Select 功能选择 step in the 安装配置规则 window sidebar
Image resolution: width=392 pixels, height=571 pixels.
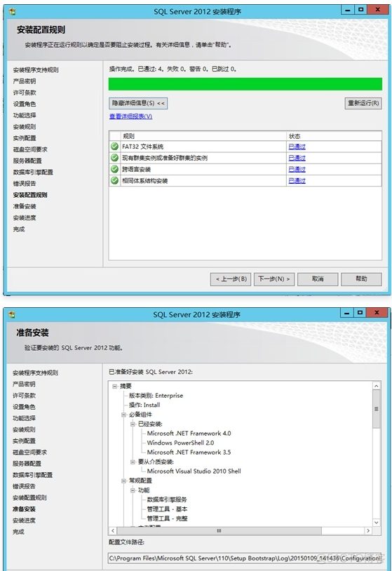[25, 115]
